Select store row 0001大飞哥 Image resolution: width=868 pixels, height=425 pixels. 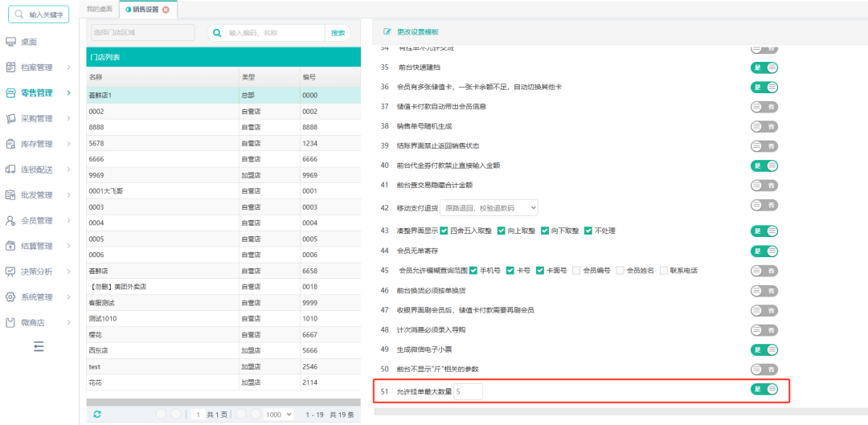(x=223, y=191)
